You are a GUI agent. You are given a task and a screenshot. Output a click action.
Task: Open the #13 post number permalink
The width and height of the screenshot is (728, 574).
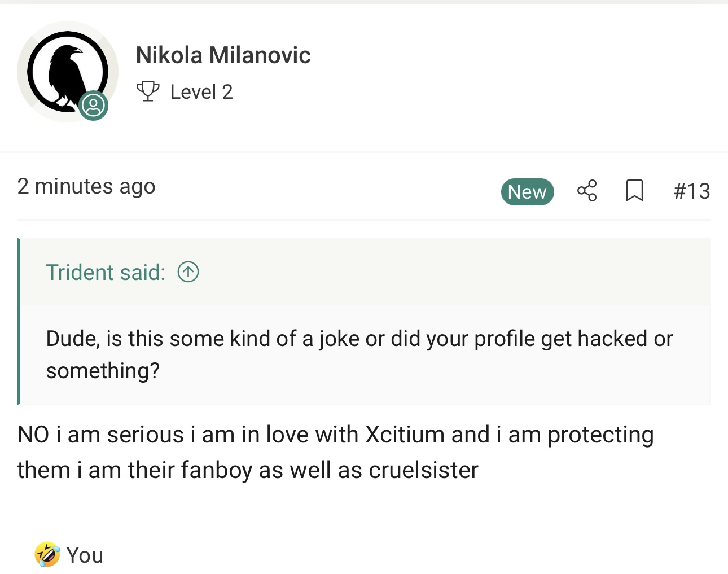point(692,191)
